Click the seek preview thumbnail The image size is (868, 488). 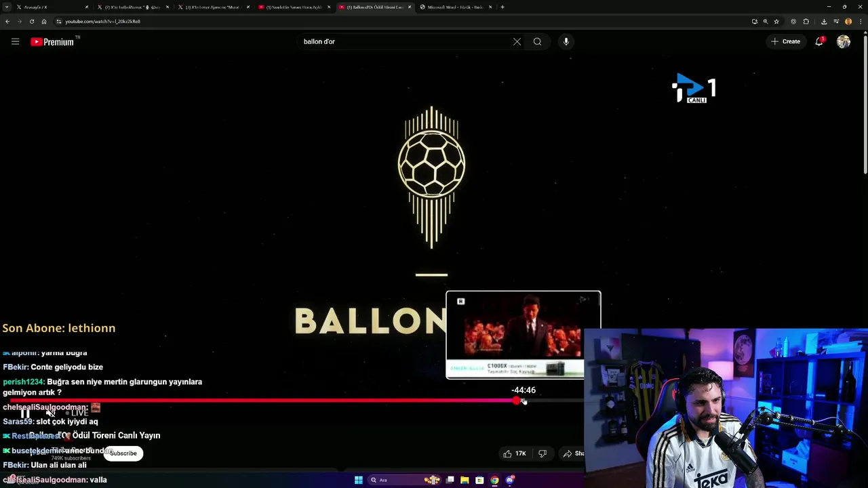524,335
